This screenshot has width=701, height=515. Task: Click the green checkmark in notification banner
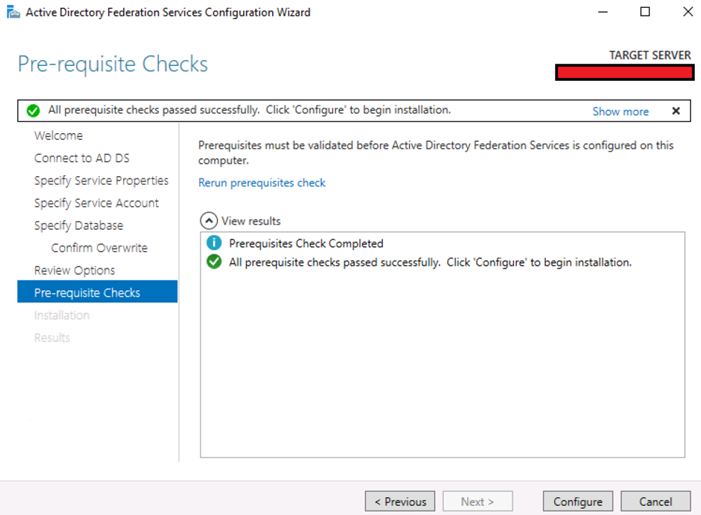33,110
